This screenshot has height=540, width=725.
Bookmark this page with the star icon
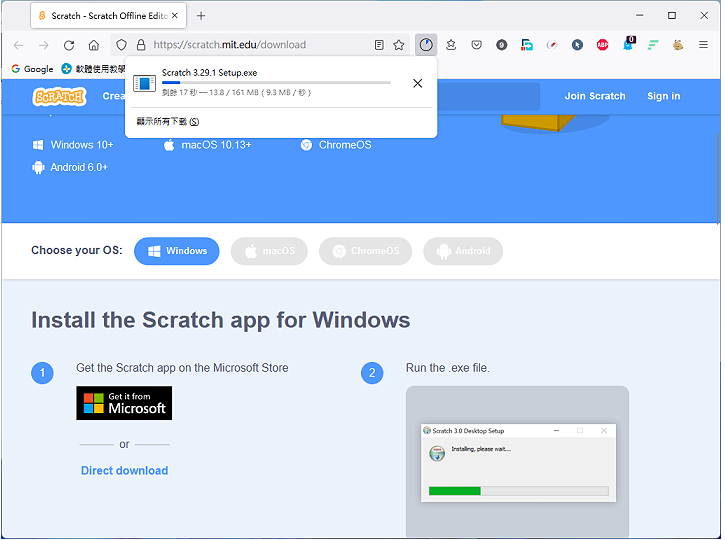click(x=399, y=45)
